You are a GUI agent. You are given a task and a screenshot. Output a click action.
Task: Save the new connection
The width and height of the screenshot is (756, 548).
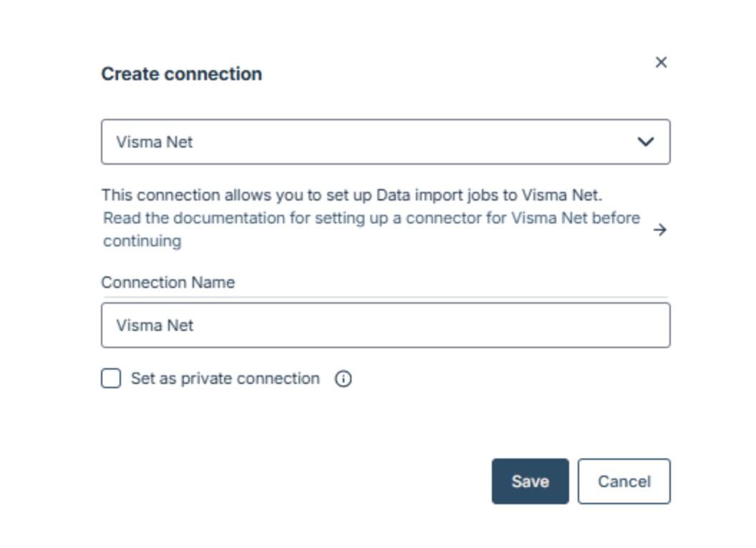tap(530, 481)
